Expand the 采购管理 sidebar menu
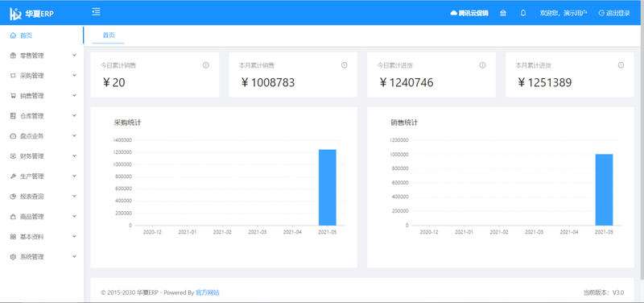Screen dimensions: 644x303 tap(42, 76)
